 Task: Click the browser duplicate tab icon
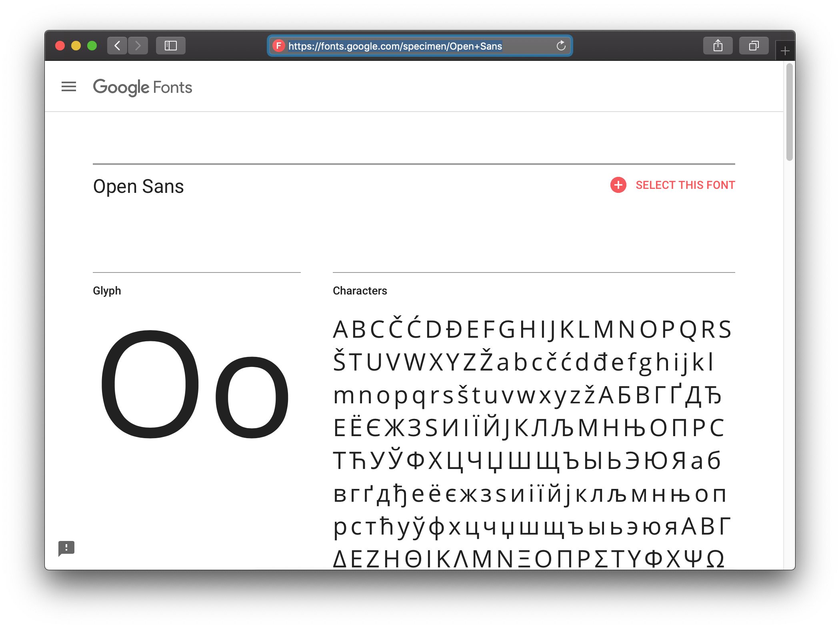pos(753,46)
